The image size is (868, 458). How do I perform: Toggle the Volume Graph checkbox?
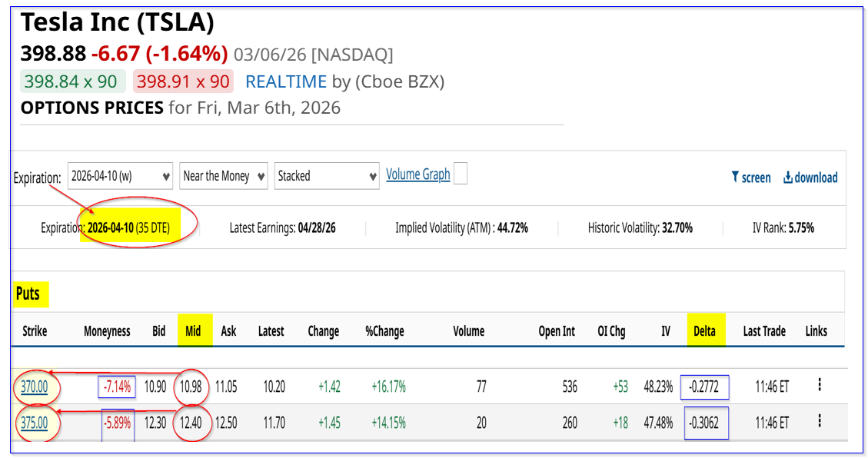point(461,174)
